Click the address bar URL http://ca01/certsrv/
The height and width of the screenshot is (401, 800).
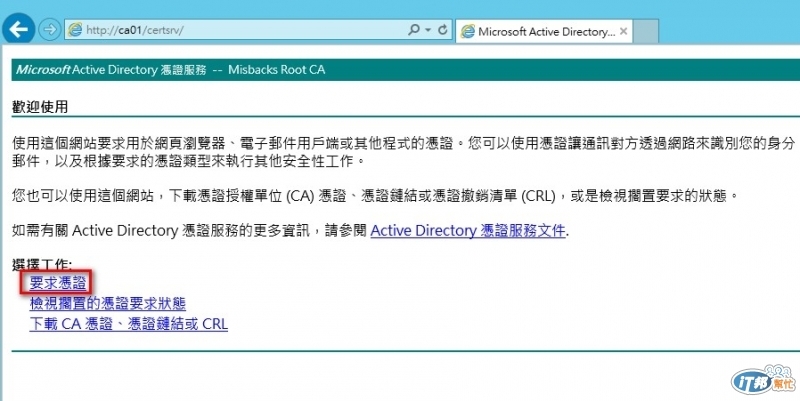(x=135, y=30)
